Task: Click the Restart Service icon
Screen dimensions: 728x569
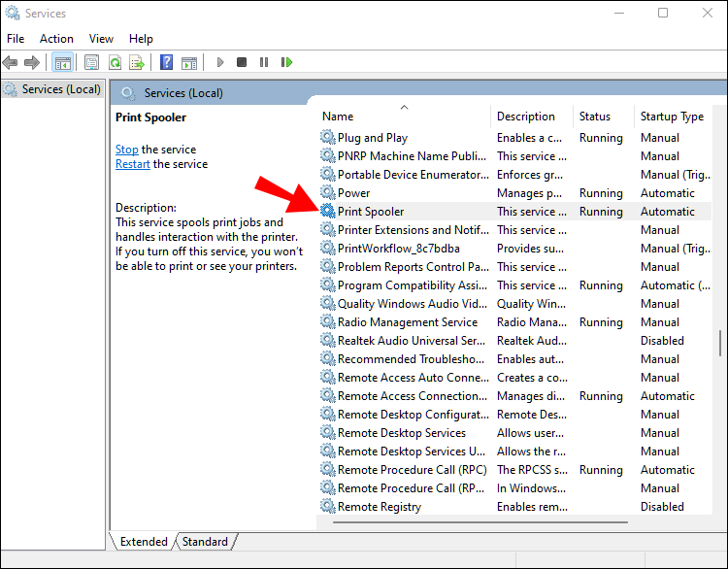Action: (x=286, y=62)
